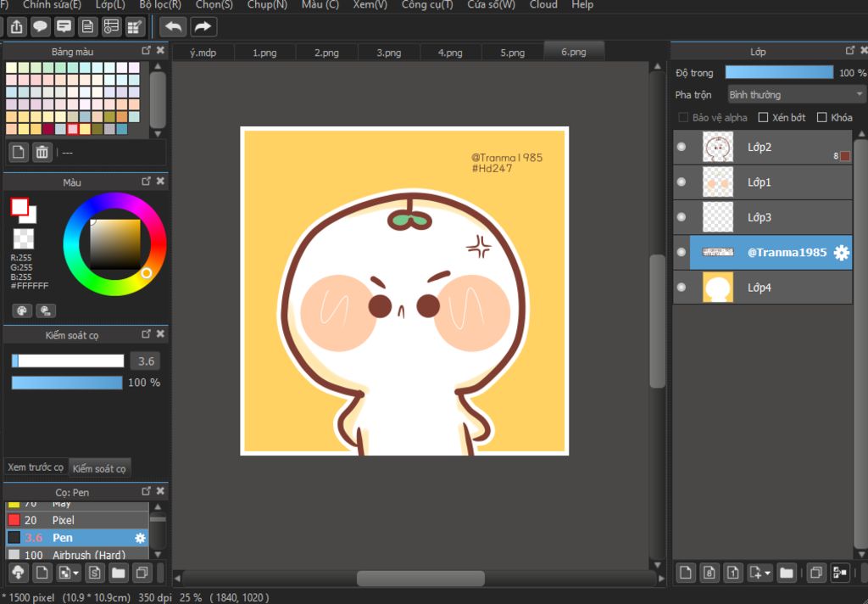Open the add-layer-plus dropdown in Lớp panel
This screenshot has width=868, height=604.
[767, 573]
